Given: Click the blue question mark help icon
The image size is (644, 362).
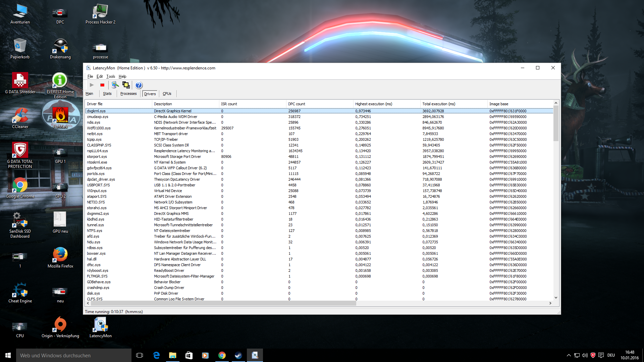Looking at the screenshot, I should 139,85.
